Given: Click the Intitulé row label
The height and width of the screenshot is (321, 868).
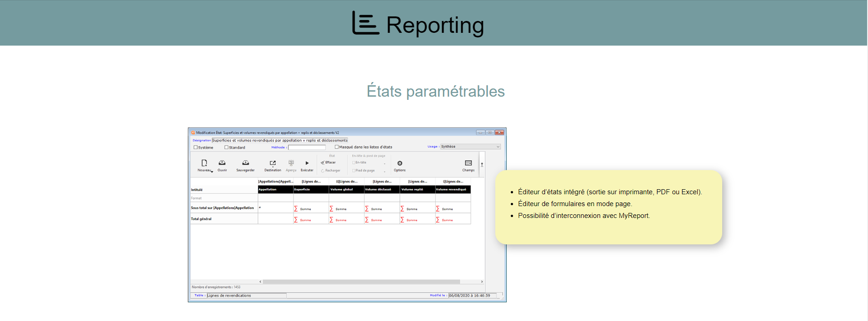Looking at the screenshot, I should coord(197,190).
